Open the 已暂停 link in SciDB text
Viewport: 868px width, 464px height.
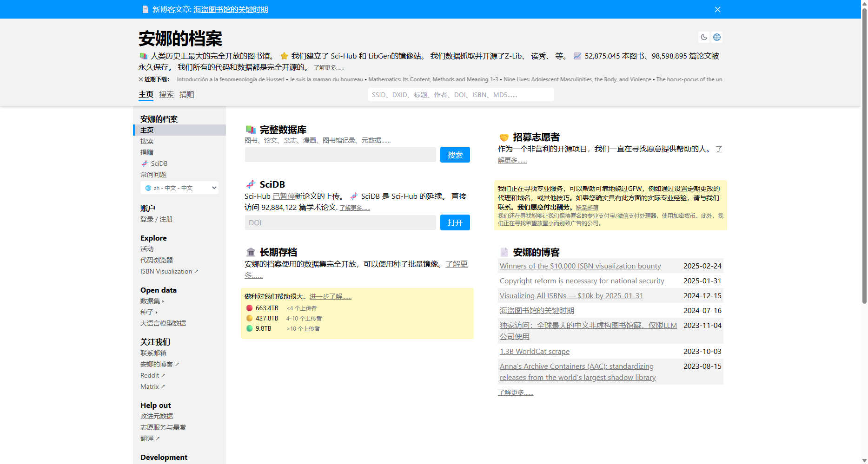[x=284, y=196]
